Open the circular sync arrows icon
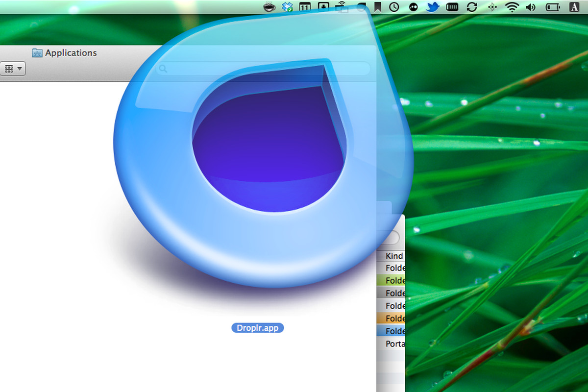588x392 pixels. click(472, 7)
